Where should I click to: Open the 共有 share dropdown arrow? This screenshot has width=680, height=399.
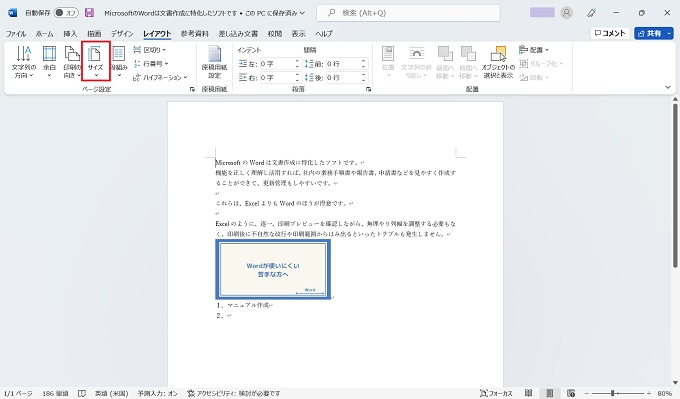[x=669, y=33]
